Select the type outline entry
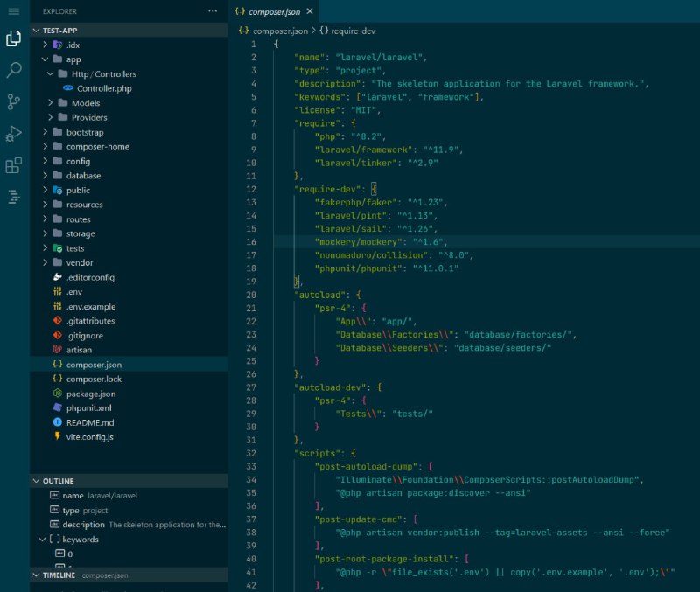The width and height of the screenshot is (700, 592). pos(129,511)
